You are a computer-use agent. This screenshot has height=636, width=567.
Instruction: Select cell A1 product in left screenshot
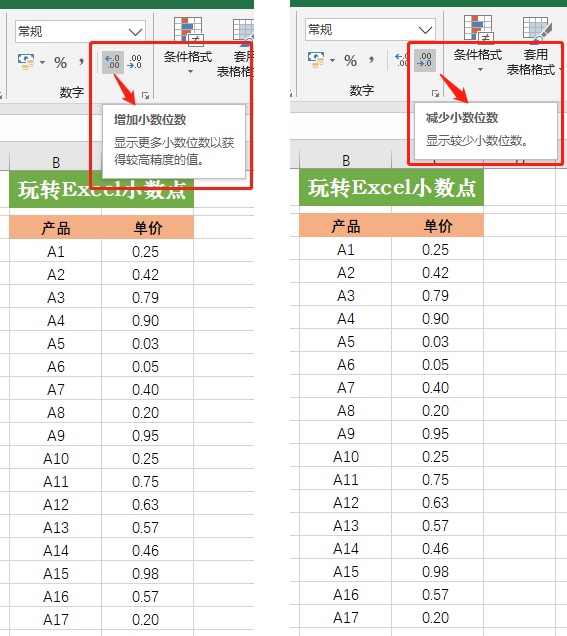[56, 251]
